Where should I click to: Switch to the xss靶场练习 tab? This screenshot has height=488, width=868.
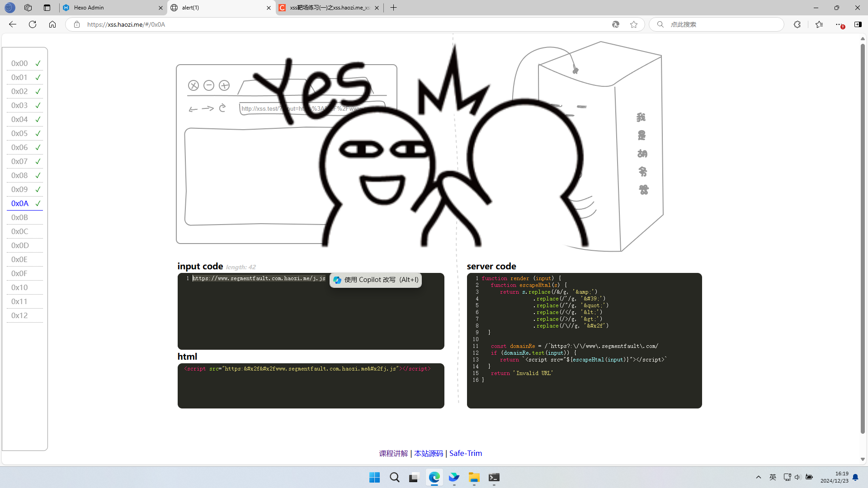(x=329, y=8)
